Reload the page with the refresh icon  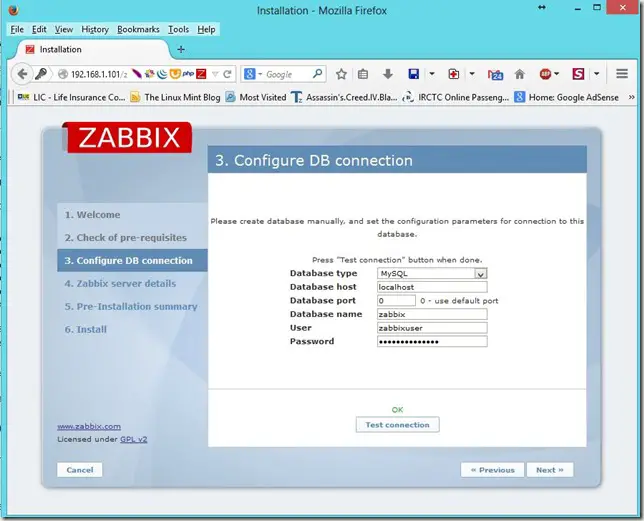[227, 74]
